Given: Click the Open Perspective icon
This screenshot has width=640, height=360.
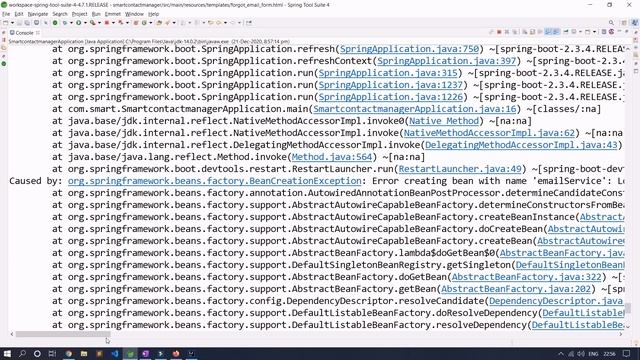Looking at the screenshot, I should [x=624, y=23].
